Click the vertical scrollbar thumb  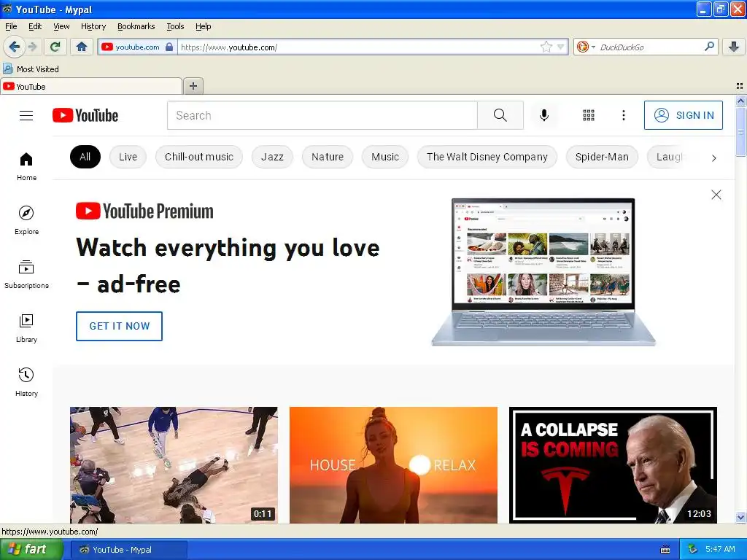pyautogui.click(x=740, y=131)
